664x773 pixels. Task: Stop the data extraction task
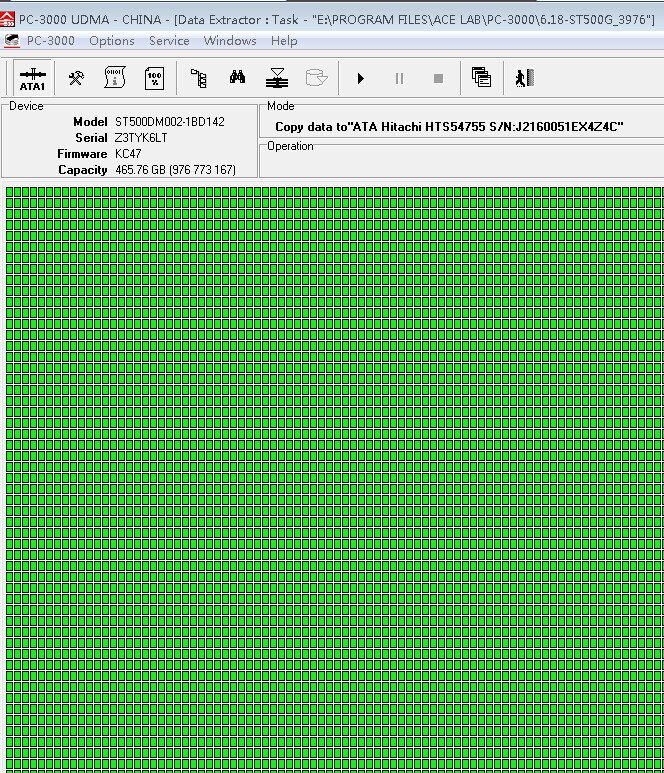pyautogui.click(x=438, y=78)
